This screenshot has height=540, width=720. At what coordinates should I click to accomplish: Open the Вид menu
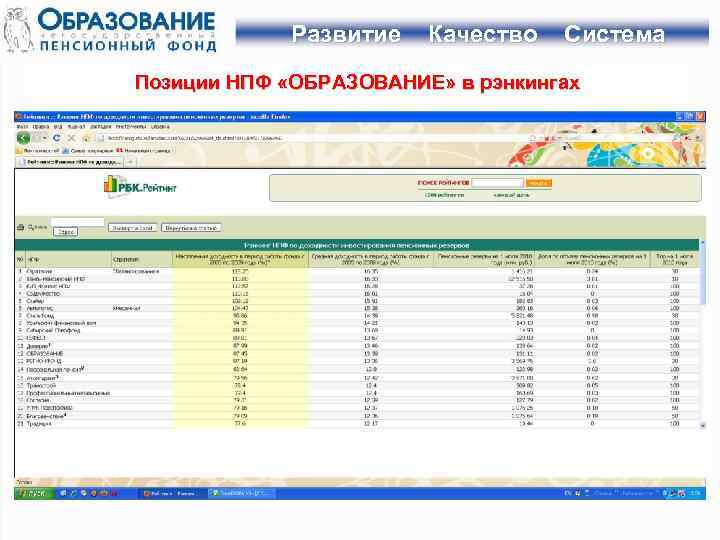[x=58, y=126]
